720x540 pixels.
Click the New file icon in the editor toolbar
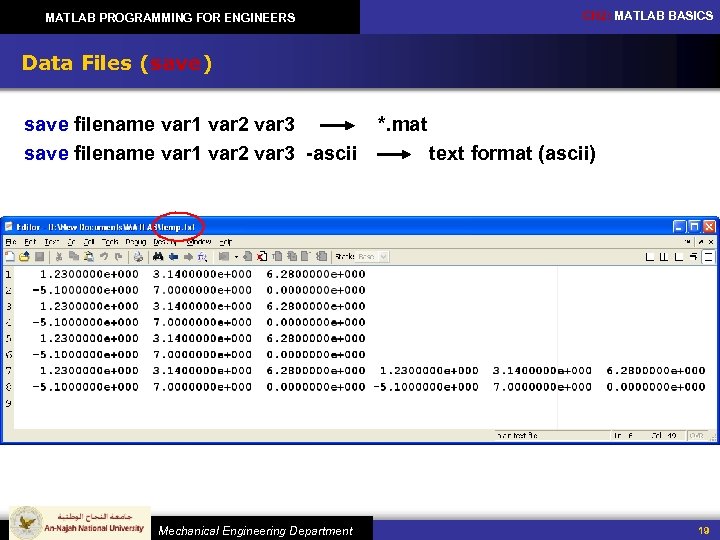(10, 256)
